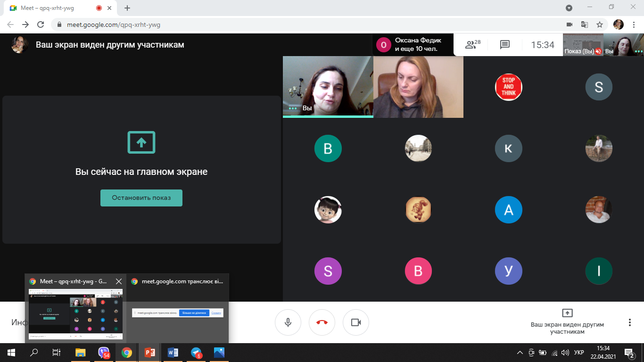Screen dimensions: 644x362
Task: Reload the page
Action: [41, 25]
